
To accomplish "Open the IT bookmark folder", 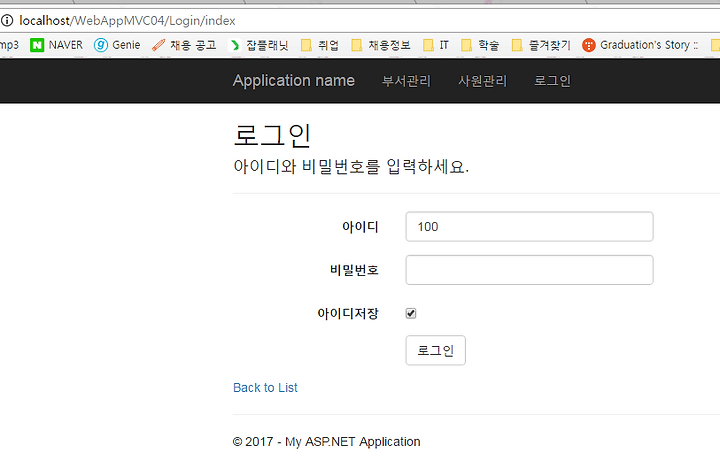I will click(x=436, y=45).
